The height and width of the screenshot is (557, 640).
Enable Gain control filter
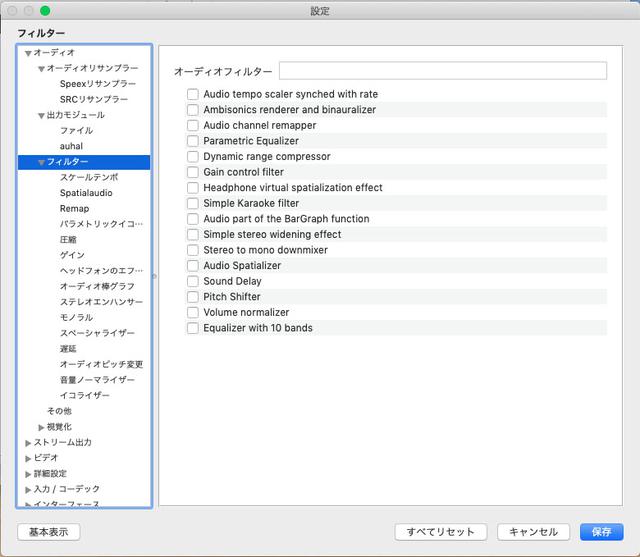point(193,172)
